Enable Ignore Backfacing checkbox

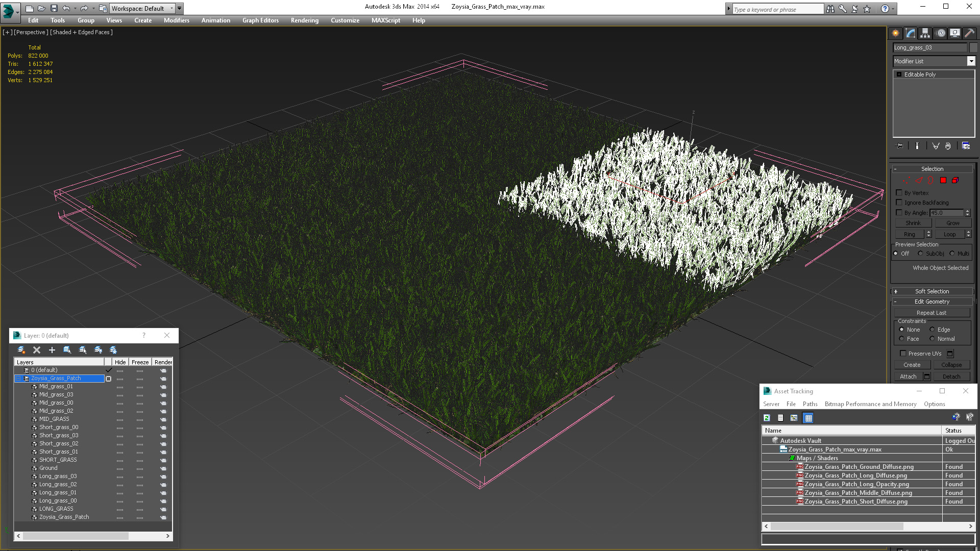899,203
